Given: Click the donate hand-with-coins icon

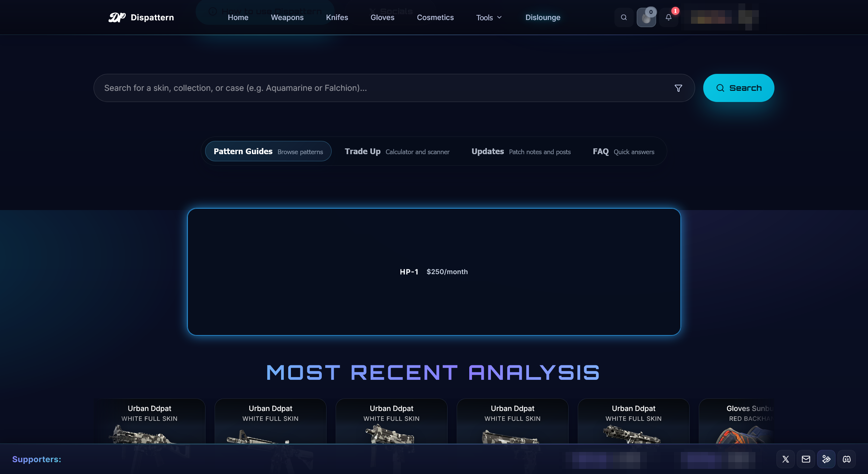Looking at the screenshot, I should pos(826,459).
